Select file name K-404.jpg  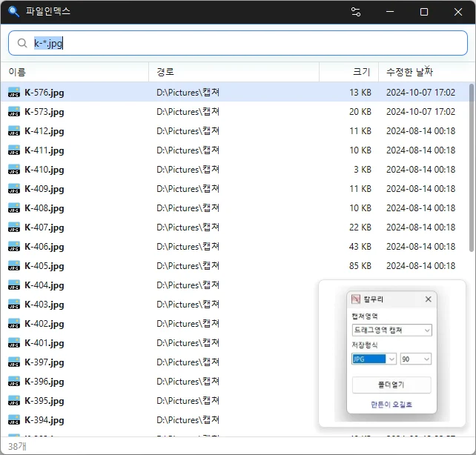(44, 285)
